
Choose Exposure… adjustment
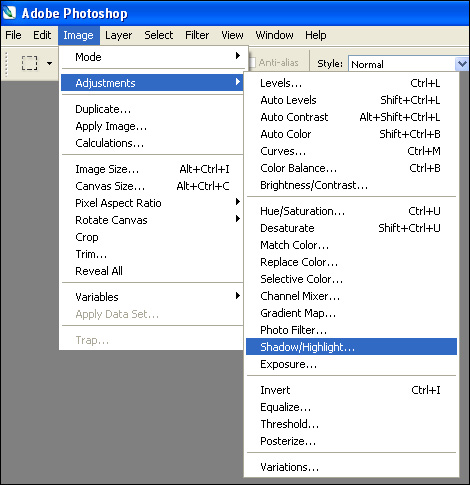351,364
